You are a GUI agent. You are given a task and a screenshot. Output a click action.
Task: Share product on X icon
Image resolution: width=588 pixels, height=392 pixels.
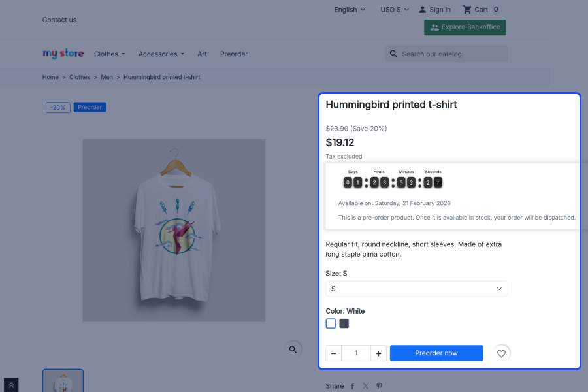pos(366,386)
